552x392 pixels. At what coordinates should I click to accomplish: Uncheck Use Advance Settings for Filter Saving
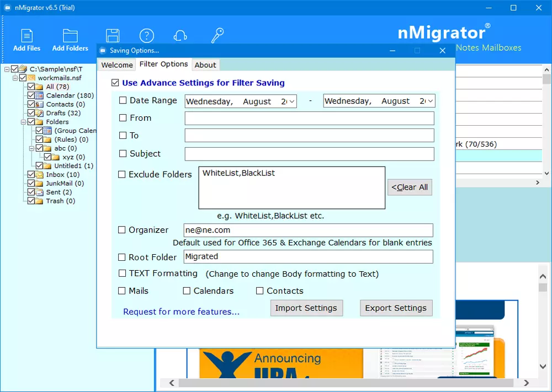click(x=115, y=83)
